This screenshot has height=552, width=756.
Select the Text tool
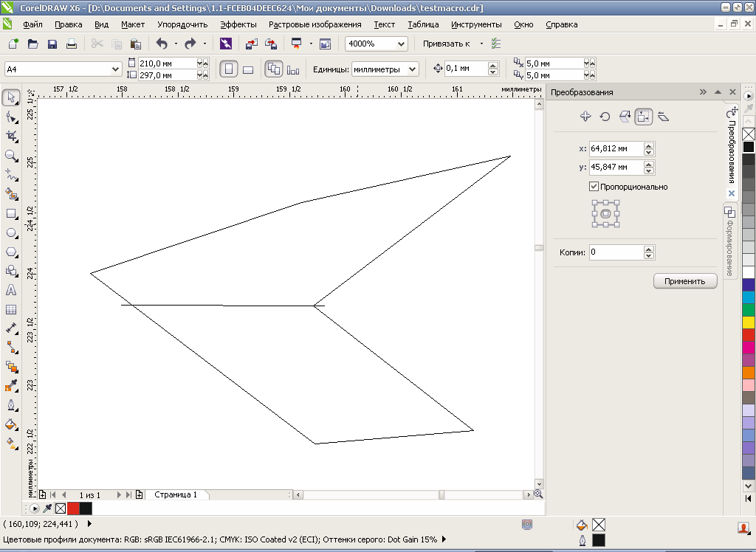click(11, 290)
